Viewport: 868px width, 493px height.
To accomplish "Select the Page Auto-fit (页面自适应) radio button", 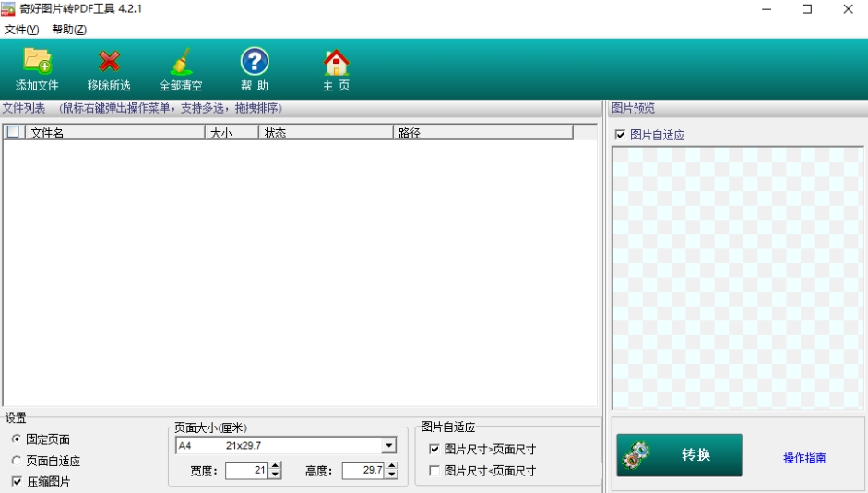I will (x=17, y=461).
